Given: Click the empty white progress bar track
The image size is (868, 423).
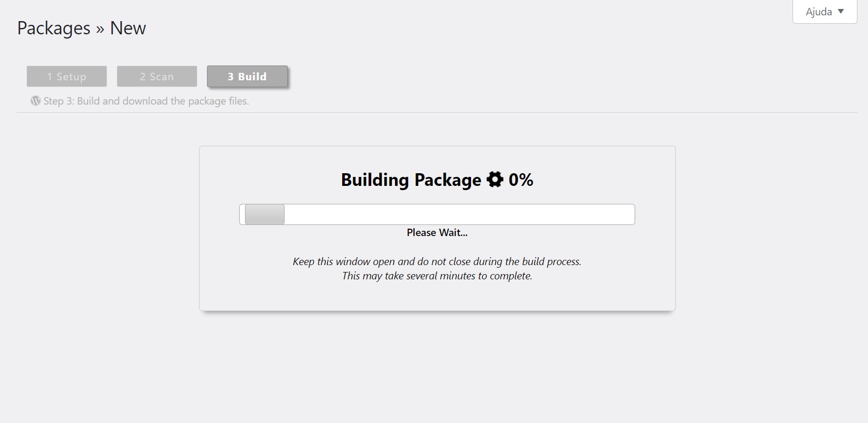Looking at the screenshot, I should [458, 214].
